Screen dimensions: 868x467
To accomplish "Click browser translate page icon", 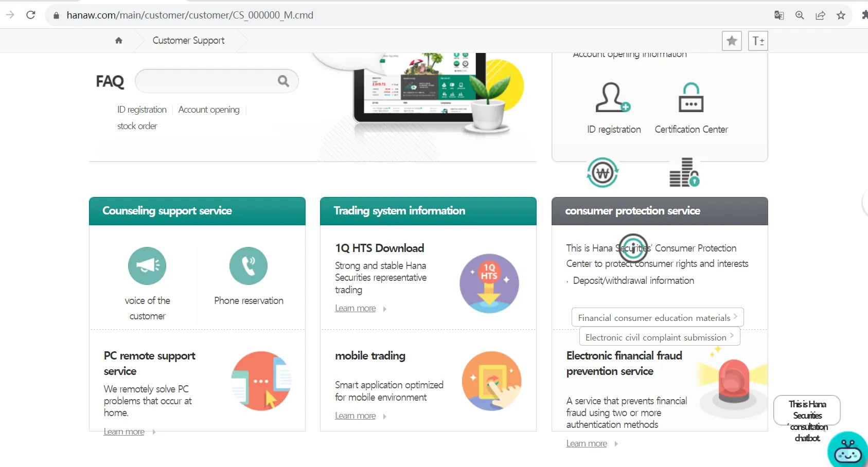I will pyautogui.click(x=779, y=15).
